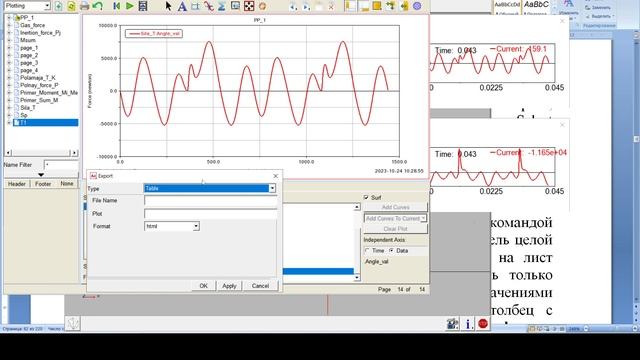
Task: Open the Type dropdown showing Table
Action: click(x=210, y=188)
